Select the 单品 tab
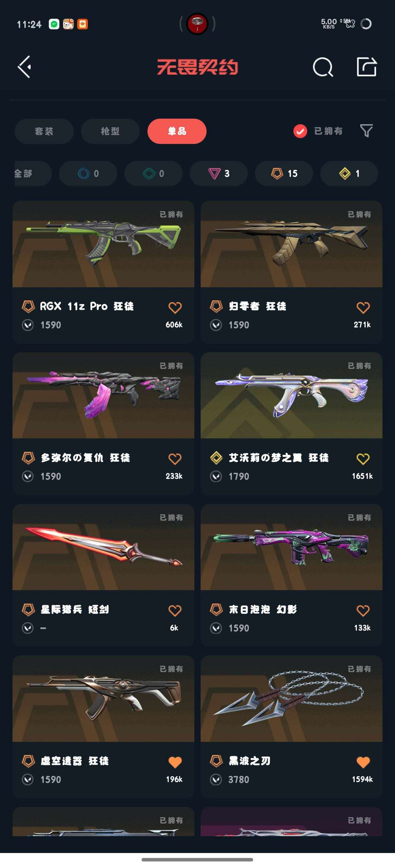 177,131
